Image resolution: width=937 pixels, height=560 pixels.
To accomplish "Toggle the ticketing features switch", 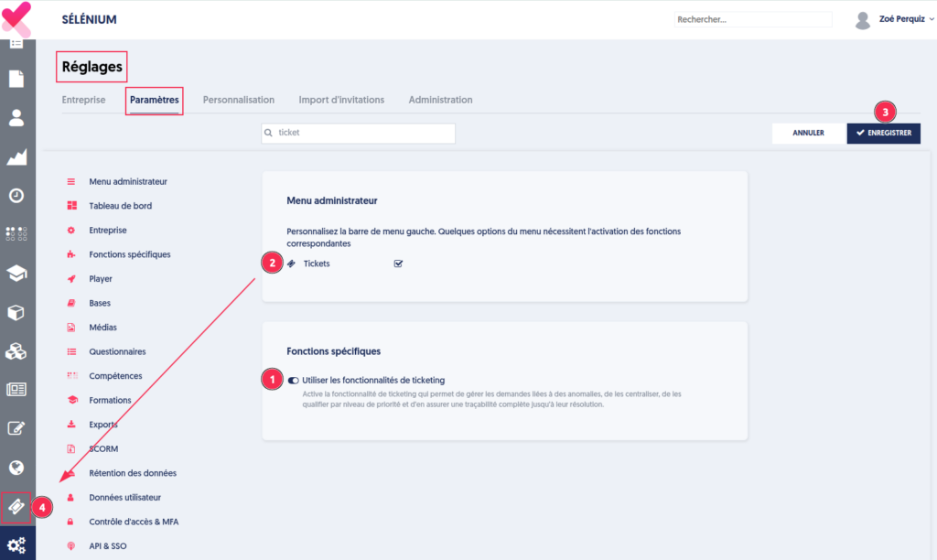I will [293, 380].
